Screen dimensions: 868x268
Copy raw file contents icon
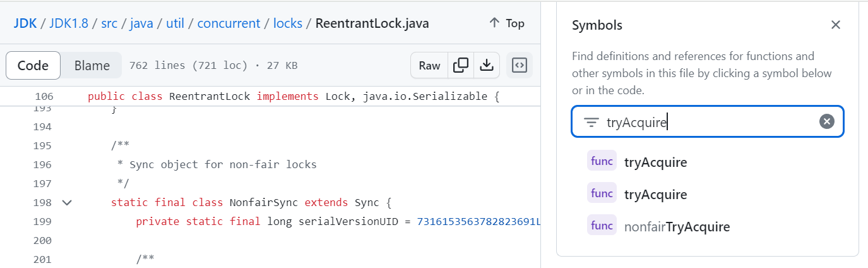coord(461,65)
